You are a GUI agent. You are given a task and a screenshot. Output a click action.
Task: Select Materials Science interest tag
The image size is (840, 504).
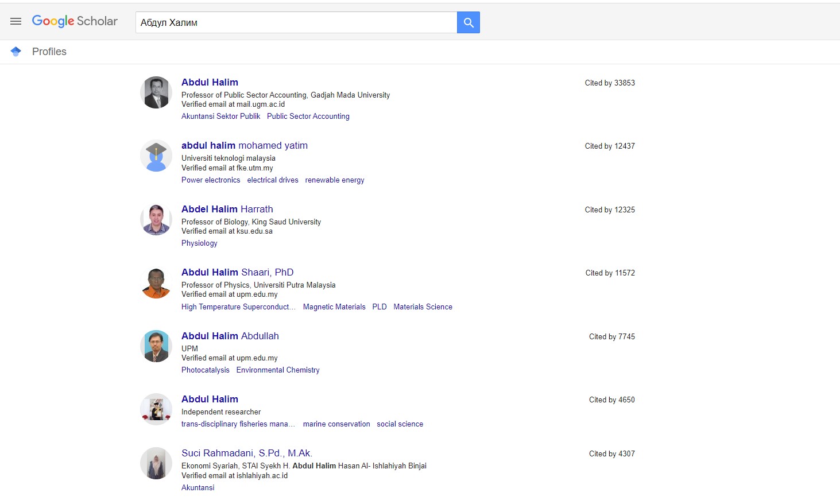pyautogui.click(x=423, y=307)
